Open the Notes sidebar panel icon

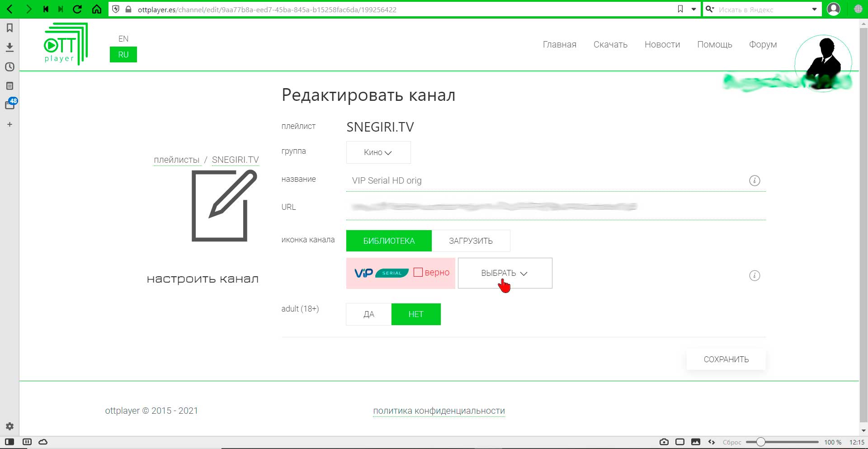9,86
